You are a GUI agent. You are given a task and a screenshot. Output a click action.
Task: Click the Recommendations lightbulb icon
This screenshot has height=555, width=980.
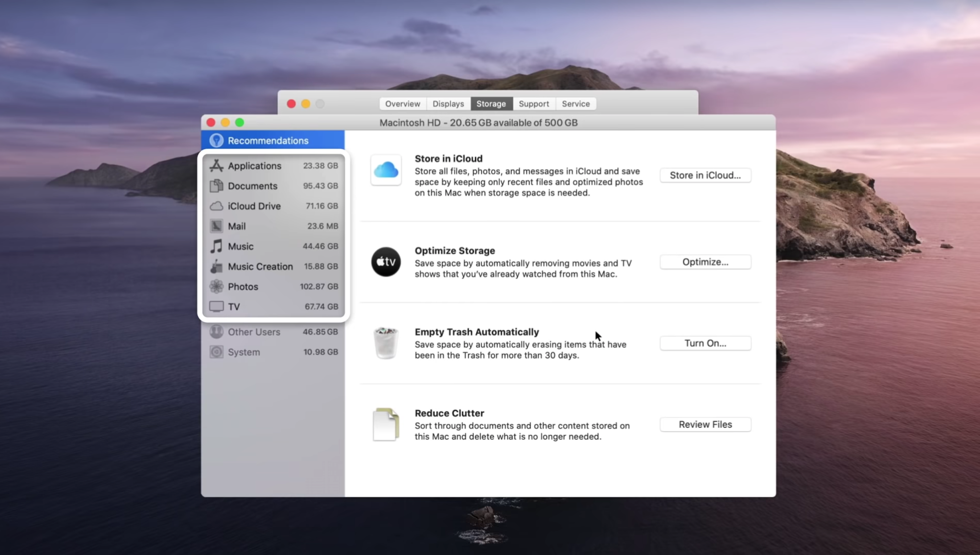pyautogui.click(x=217, y=140)
